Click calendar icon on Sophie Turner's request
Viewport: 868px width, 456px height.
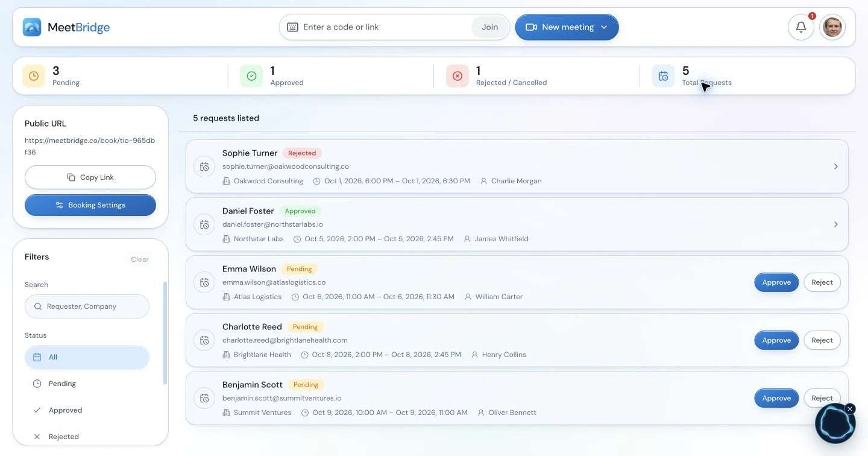pyautogui.click(x=204, y=166)
